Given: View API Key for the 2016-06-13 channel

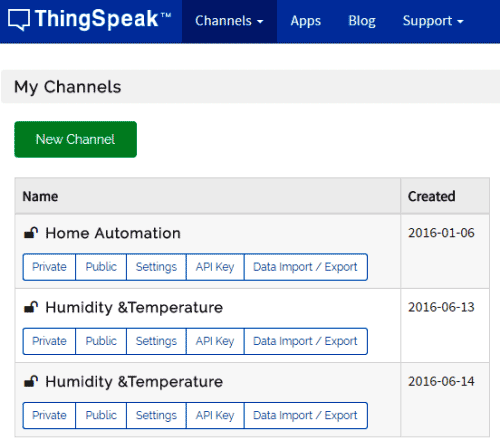Looking at the screenshot, I should click(x=215, y=341).
